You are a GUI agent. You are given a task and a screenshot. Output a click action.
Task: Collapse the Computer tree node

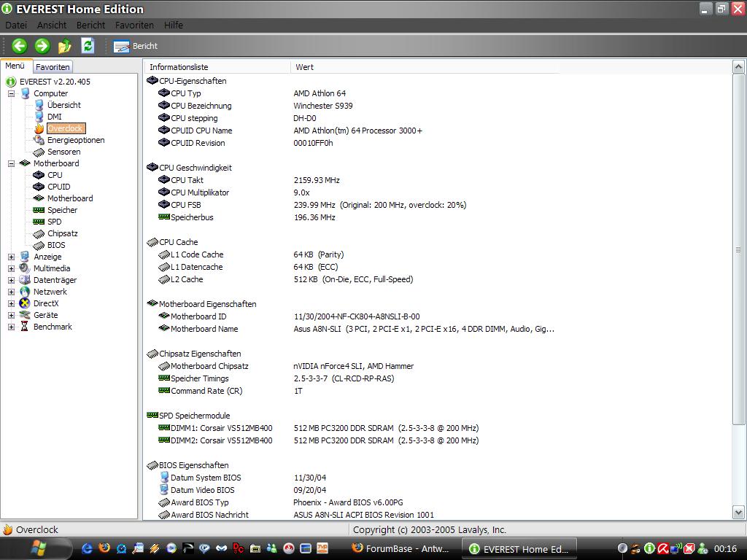click(11, 93)
